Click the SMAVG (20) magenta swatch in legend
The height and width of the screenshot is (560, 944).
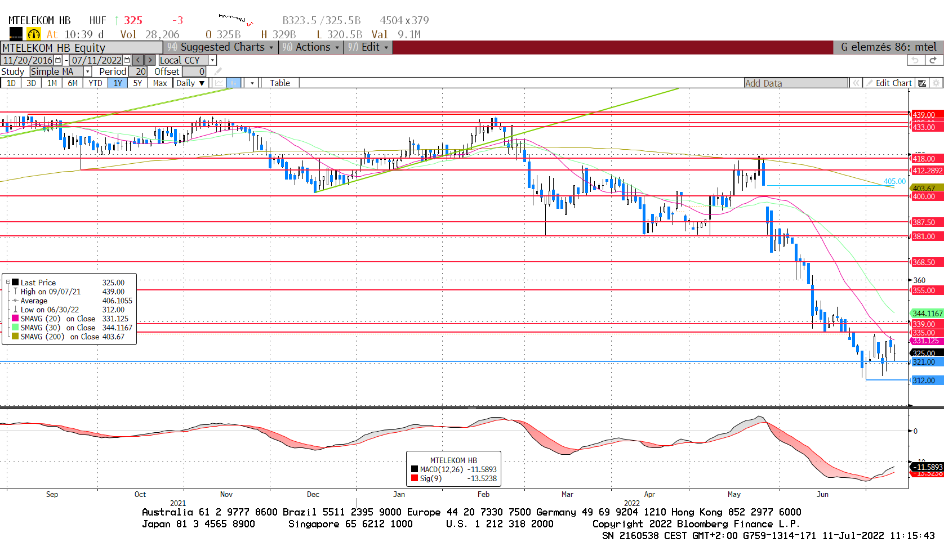(15, 319)
